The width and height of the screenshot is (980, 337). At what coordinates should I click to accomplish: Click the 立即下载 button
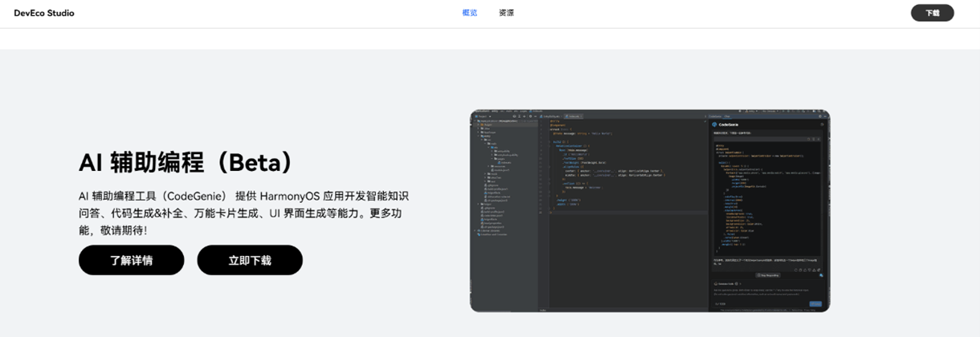pyautogui.click(x=250, y=260)
